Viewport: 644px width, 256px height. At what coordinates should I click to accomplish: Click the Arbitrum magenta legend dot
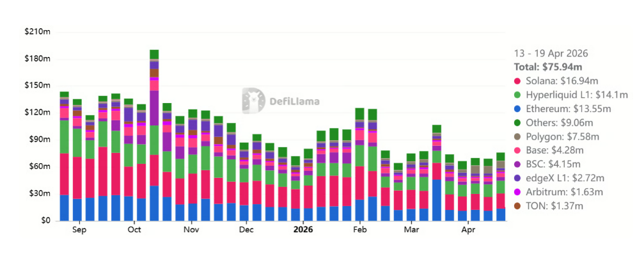click(517, 192)
